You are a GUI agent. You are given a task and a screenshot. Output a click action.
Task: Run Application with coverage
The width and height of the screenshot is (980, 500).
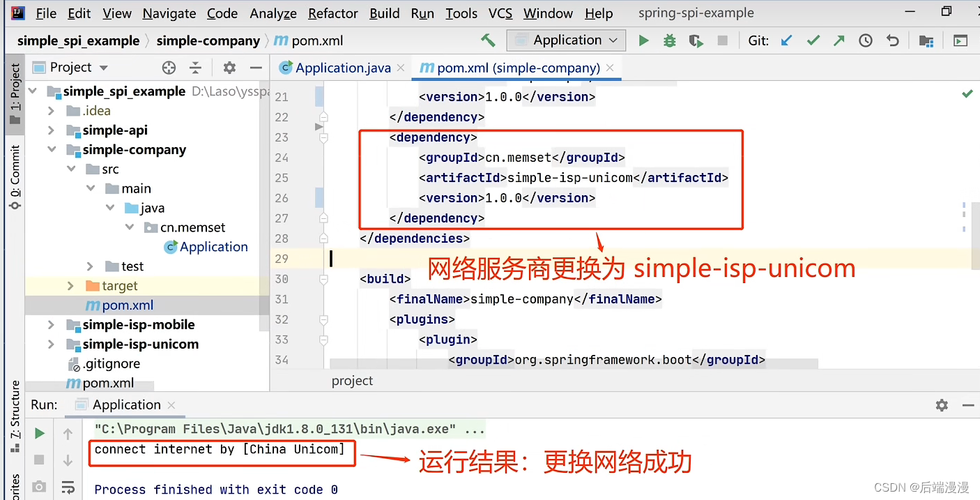[696, 40]
